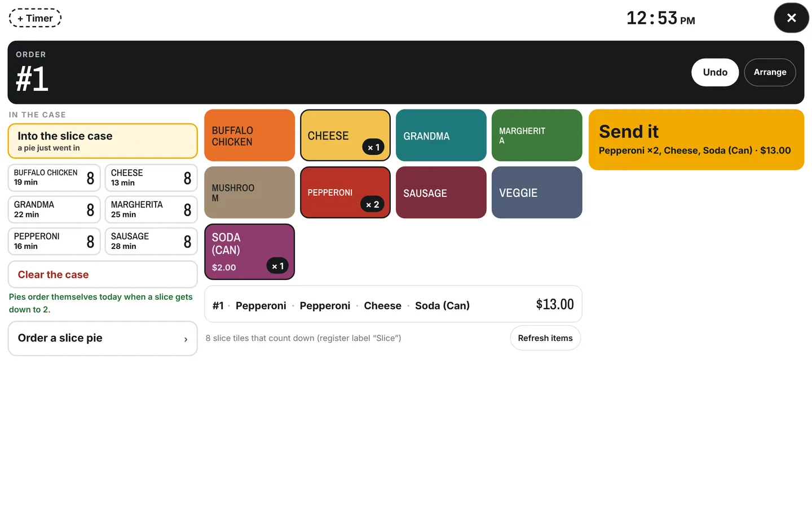This screenshot has height=508, width=812.
Task: Refresh the menu items
Action: [x=545, y=338]
